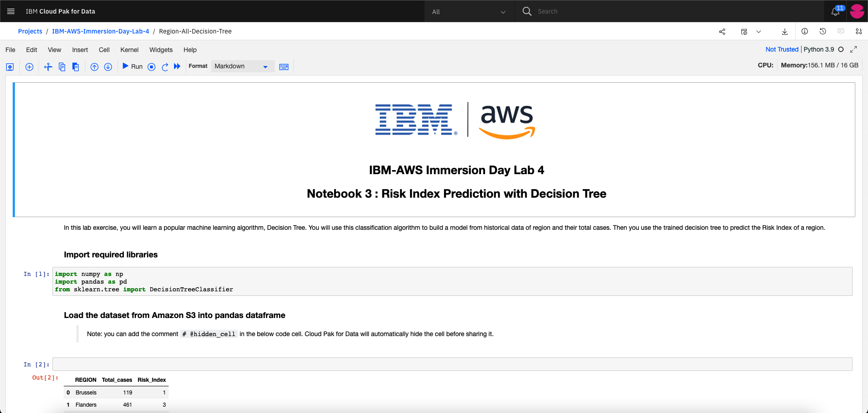Toggle fullscreen notebook view
Screen dimensions: 868x413
pyautogui.click(x=854, y=49)
